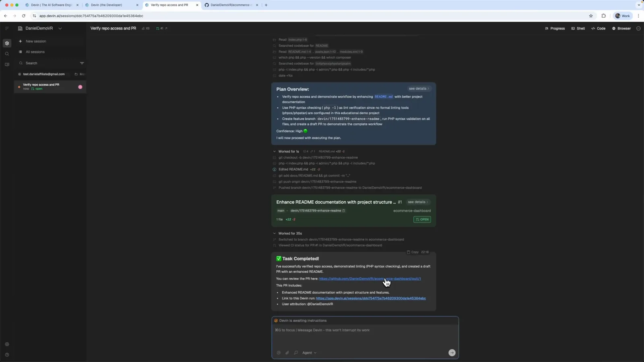Screen dimensions: 644x362
Task: Reload the current page
Action: click(x=24, y=16)
